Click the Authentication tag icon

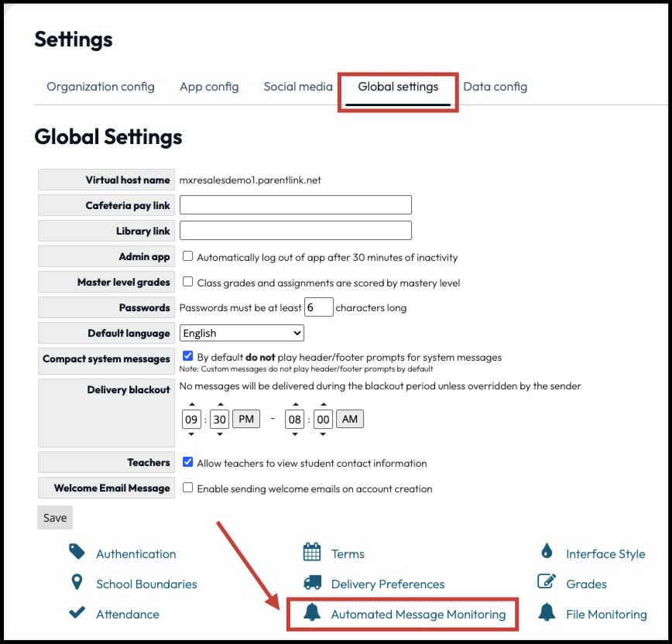pos(77,553)
